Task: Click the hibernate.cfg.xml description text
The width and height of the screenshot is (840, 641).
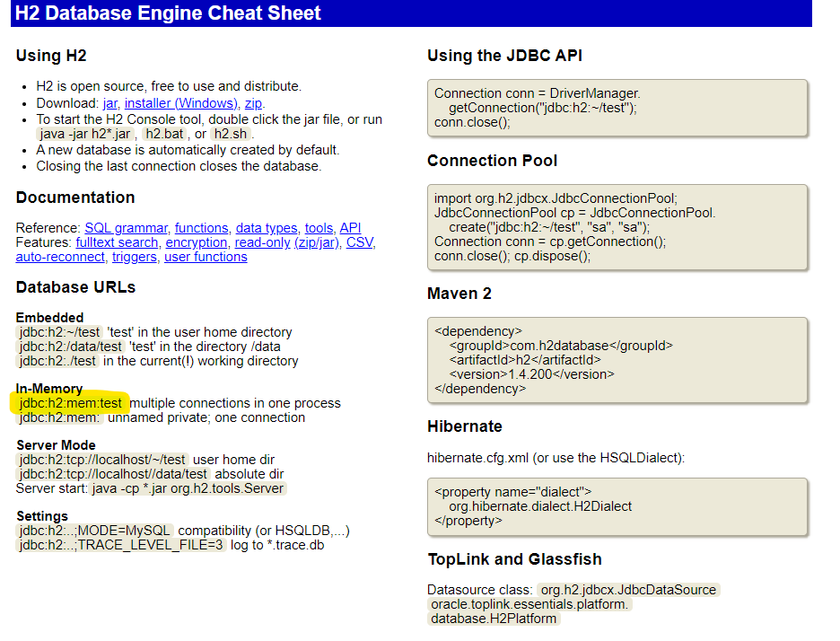Action: coord(556,458)
